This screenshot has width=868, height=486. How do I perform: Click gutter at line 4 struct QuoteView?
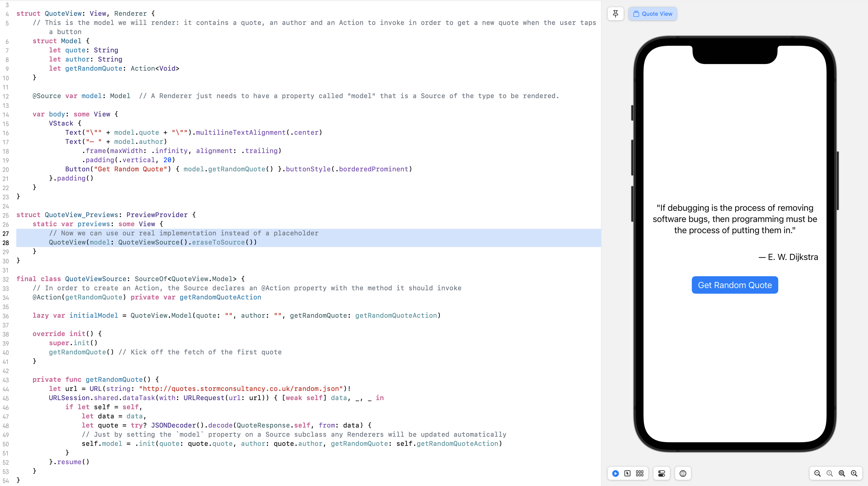point(7,14)
